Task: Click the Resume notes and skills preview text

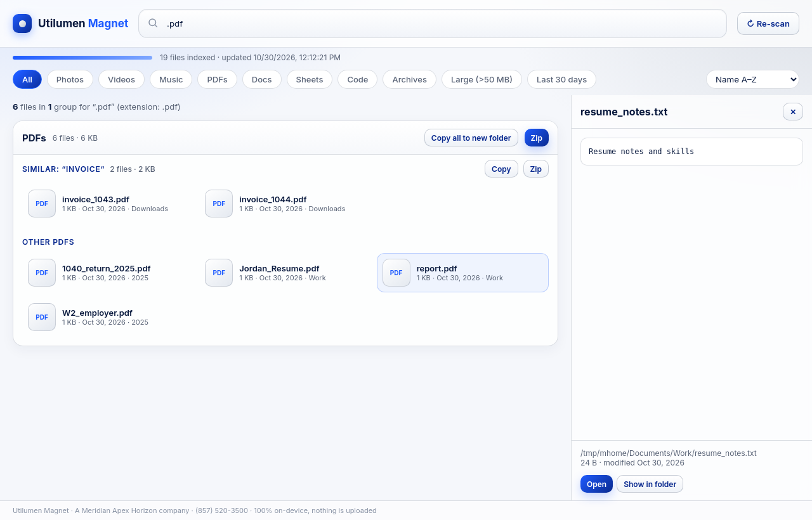Action: pyautogui.click(x=641, y=152)
